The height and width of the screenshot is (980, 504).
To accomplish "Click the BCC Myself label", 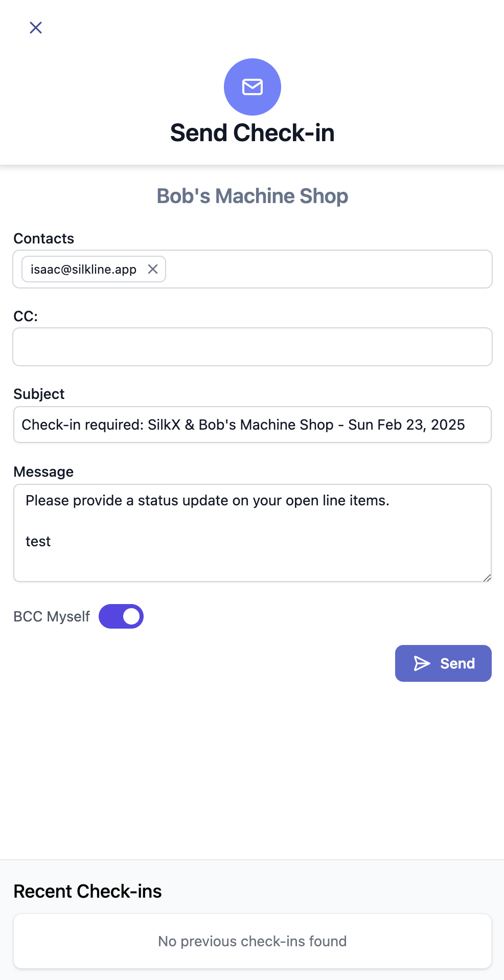I will 52,616.
